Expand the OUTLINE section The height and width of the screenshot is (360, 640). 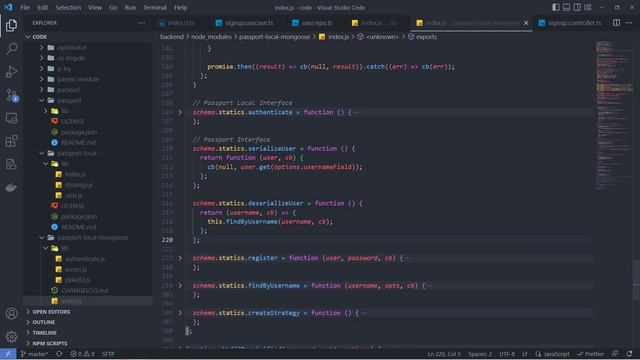pyautogui.click(x=44, y=322)
